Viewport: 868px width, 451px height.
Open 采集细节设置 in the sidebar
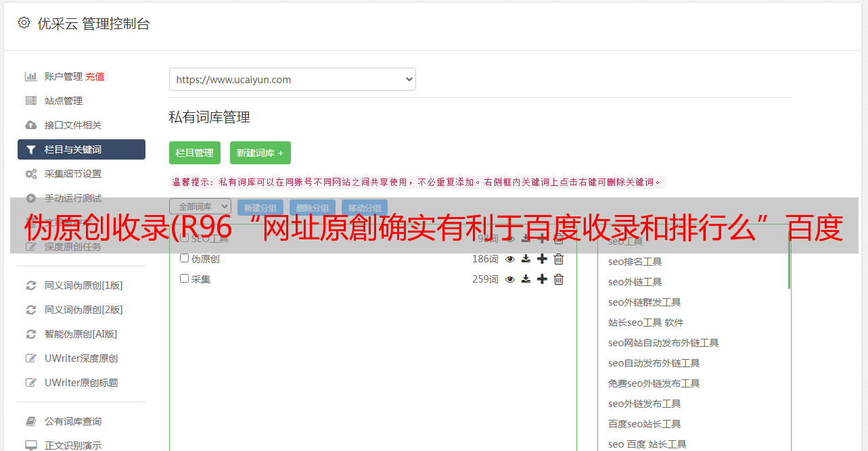(x=73, y=174)
